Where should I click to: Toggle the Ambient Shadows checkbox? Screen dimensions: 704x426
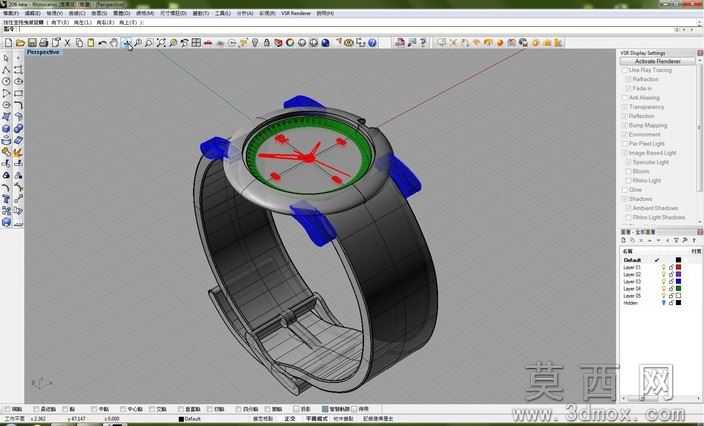coord(628,208)
